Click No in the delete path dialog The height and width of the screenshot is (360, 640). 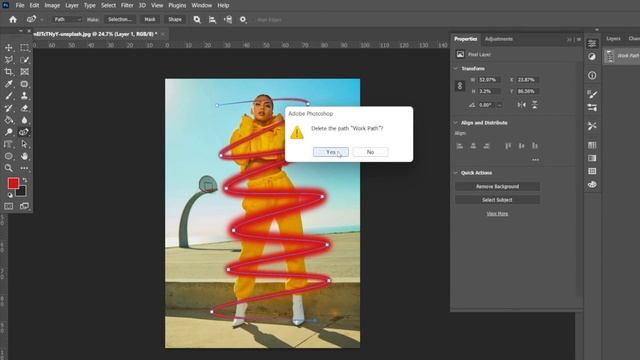(x=370, y=152)
